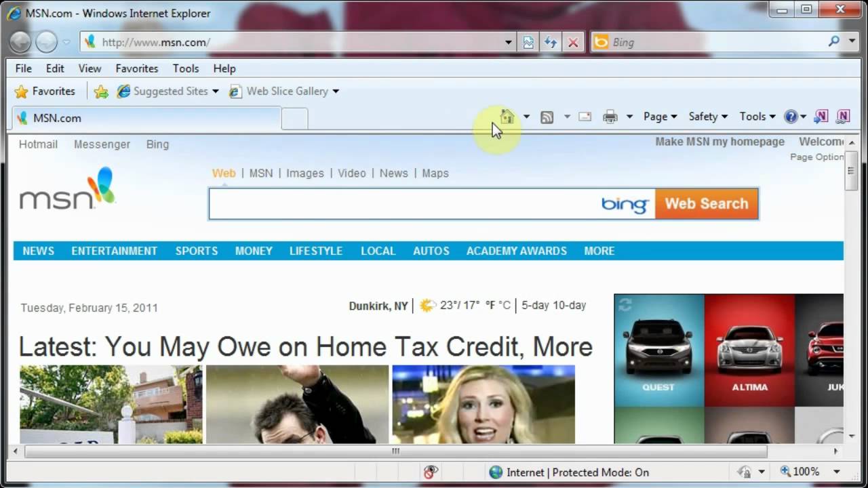Click the Compatibility View icon

tap(528, 42)
